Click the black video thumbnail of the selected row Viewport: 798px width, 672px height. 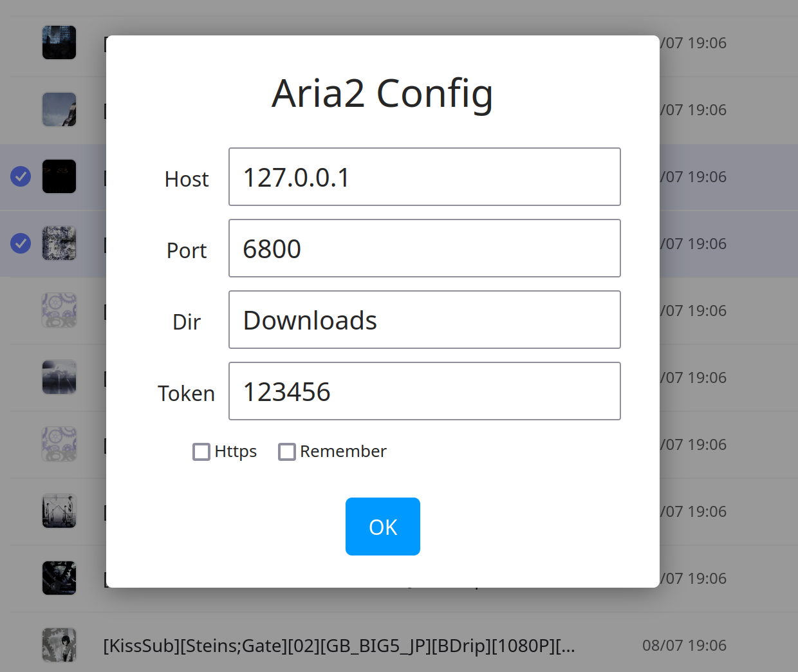point(59,176)
